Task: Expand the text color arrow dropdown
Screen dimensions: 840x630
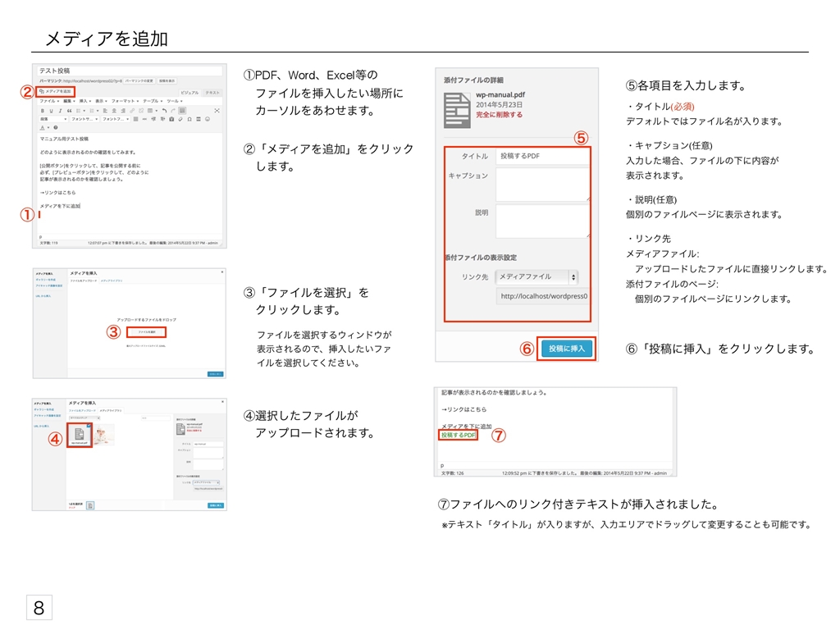Action: pos(48,127)
